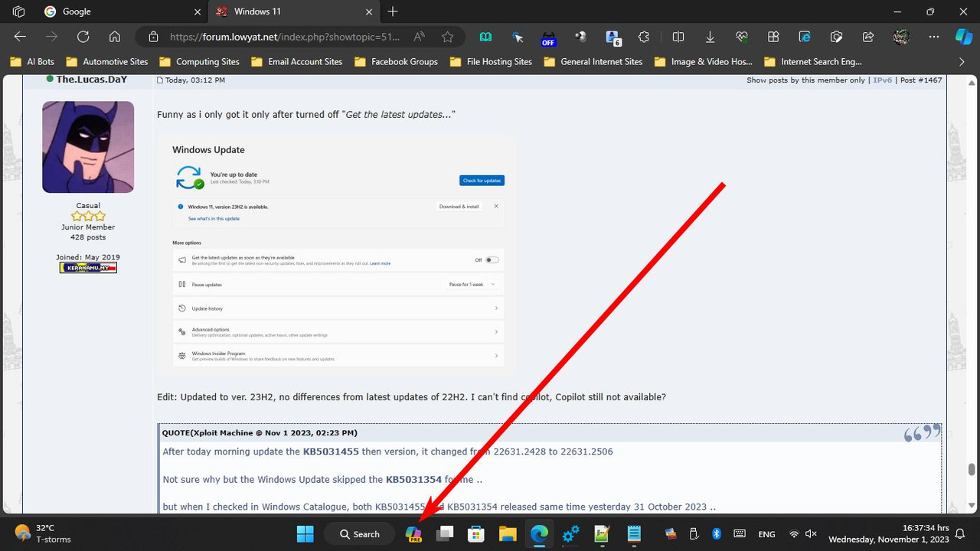Expand the Image & Video Hos... folder
This screenshot has width=980, height=551.
[703, 62]
